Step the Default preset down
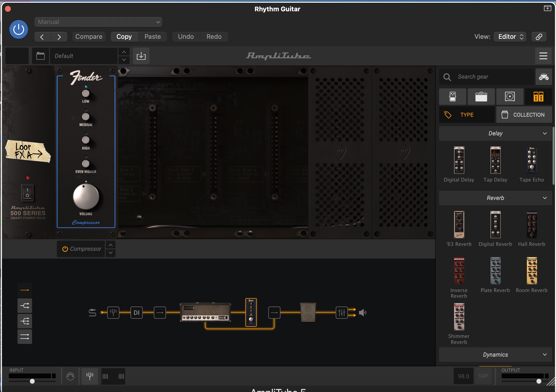 click(124, 60)
